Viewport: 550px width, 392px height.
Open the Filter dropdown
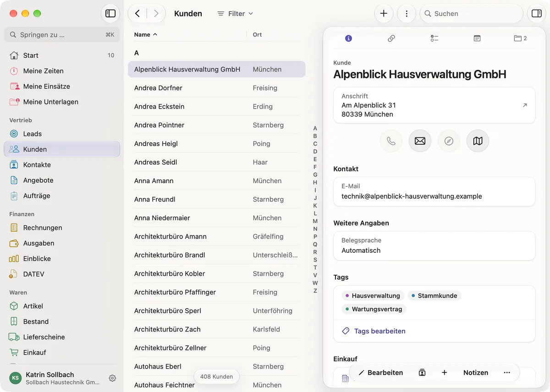pos(235,14)
